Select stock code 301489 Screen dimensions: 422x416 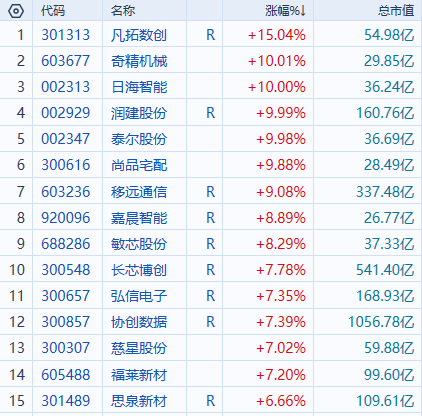tap(66, 401)
